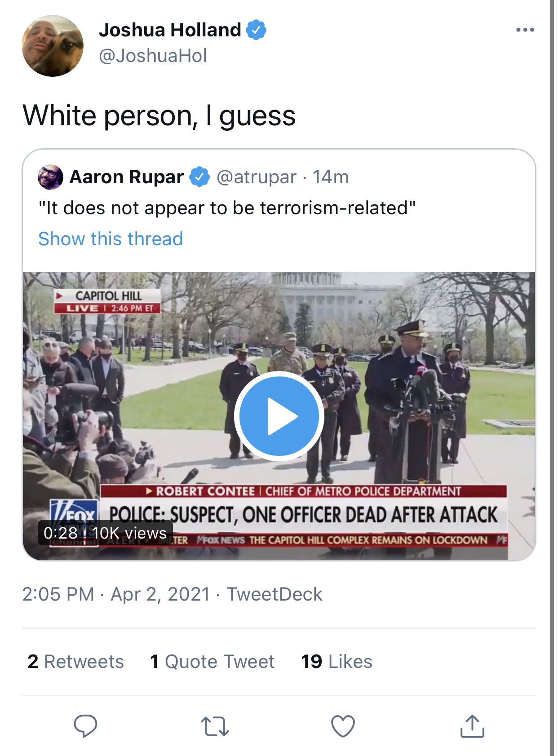Tap the reply speech bubble icon

pyautogui.click(x=85, y=725)
